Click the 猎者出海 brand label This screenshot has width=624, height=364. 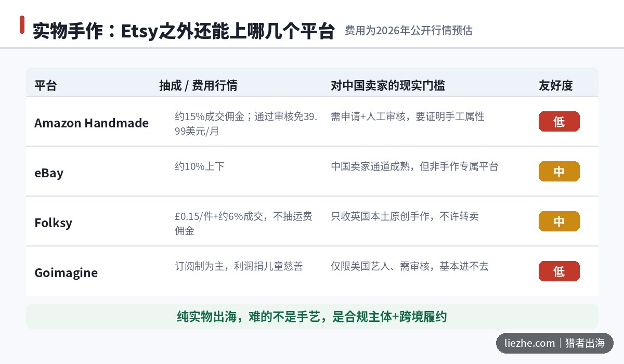(x=585, y=343)
